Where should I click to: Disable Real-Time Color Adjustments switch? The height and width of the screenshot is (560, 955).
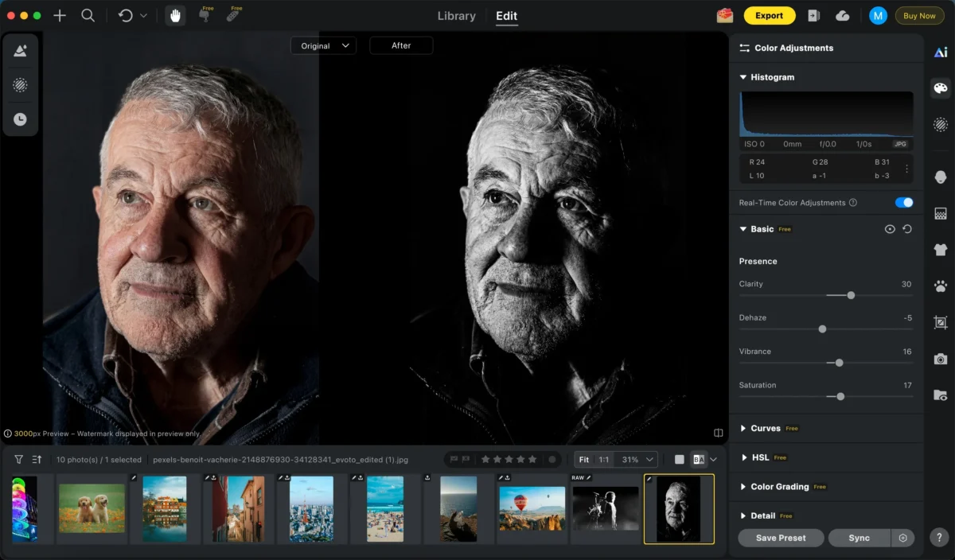(903, 203)
